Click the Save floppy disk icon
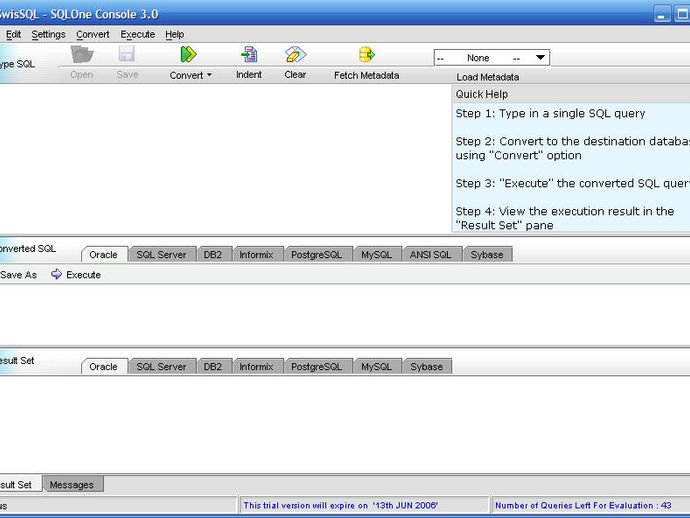The width and height of the screenshot is (690, 518). [127, 55]
